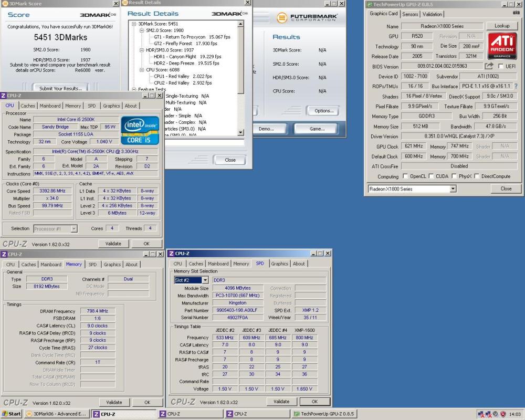This screenshot has width=525, height=420.
Task: Click Close button in GPU-Z window
Action: [x=506, y=188]
